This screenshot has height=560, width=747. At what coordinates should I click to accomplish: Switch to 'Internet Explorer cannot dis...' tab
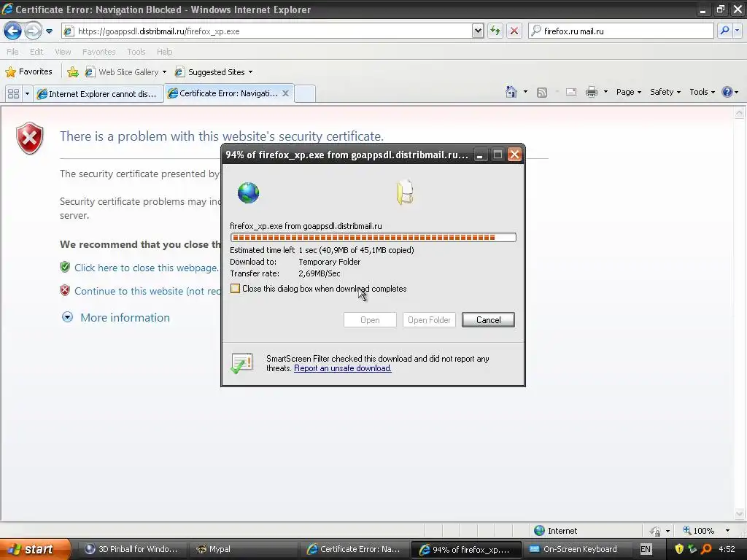tap(98, 94)
